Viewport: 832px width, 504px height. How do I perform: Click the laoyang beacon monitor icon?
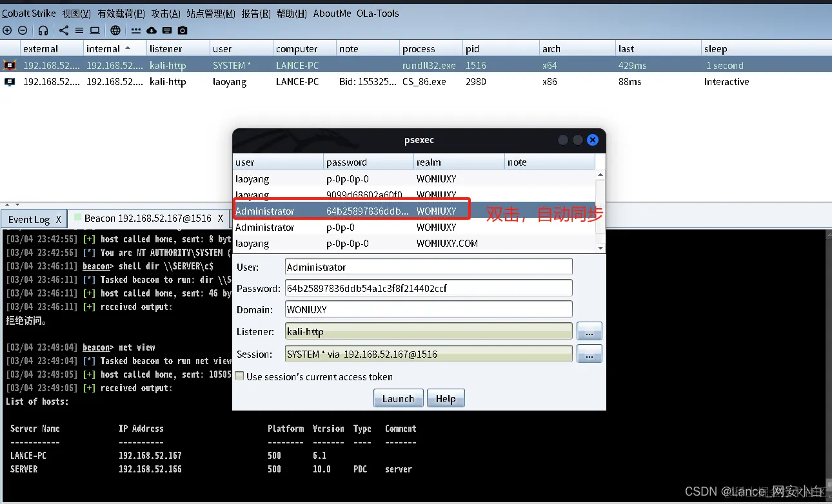[x=10, y=82]
